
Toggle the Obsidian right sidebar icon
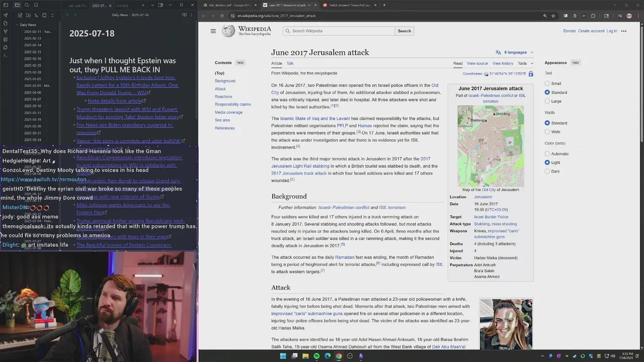(160, 5)
